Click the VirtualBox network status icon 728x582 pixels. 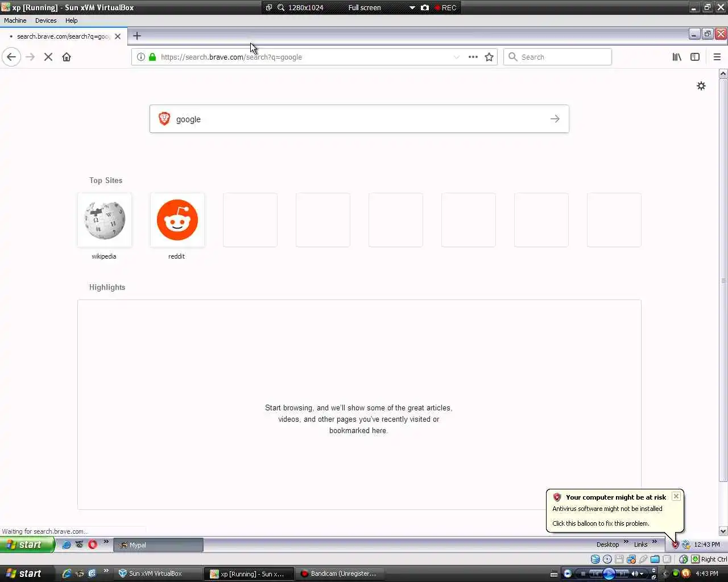coord(631,559)
